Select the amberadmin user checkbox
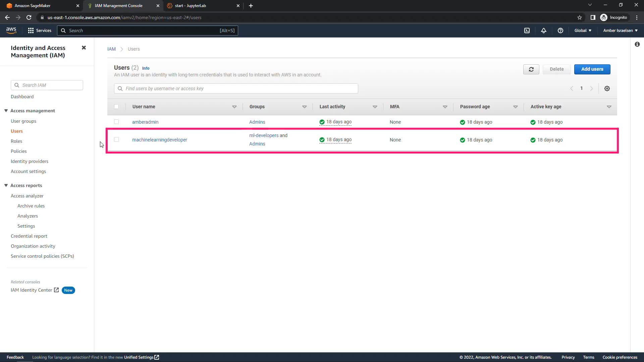Viewport: 644px width, 362px height. [x=116, y=122]
